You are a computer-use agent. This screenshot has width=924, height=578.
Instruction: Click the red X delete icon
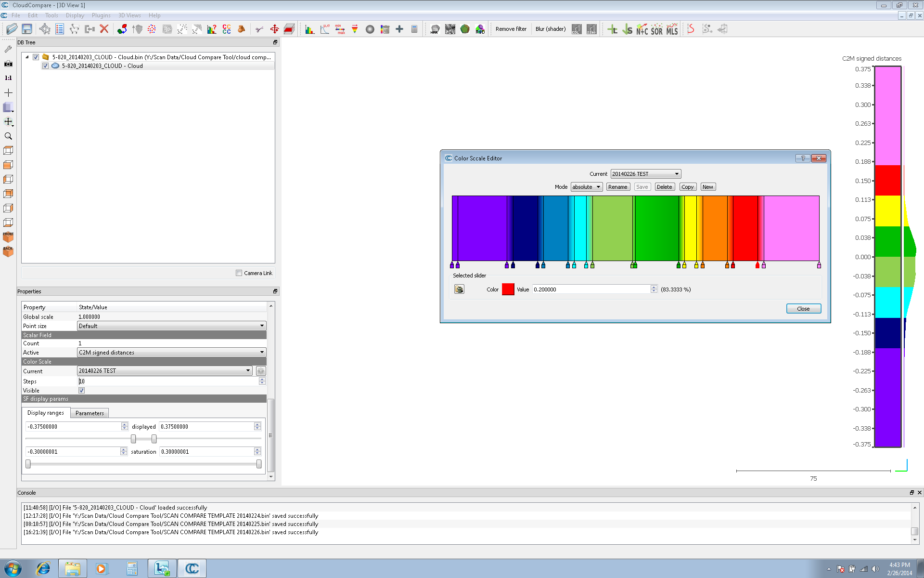tap(104, 29)
